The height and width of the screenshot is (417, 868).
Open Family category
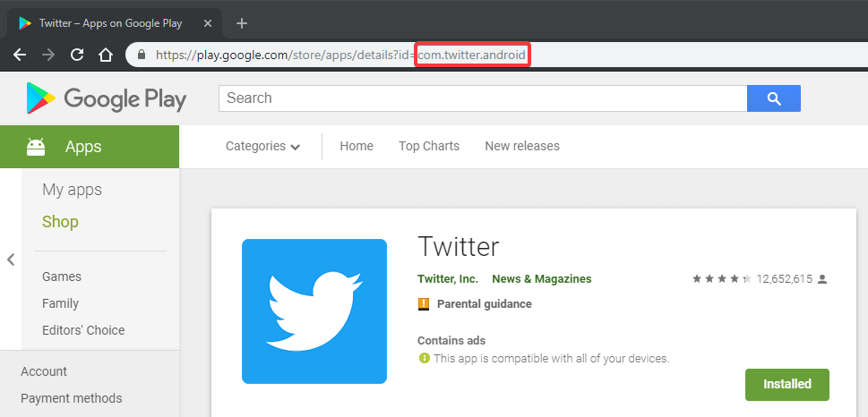pos(60,303)
